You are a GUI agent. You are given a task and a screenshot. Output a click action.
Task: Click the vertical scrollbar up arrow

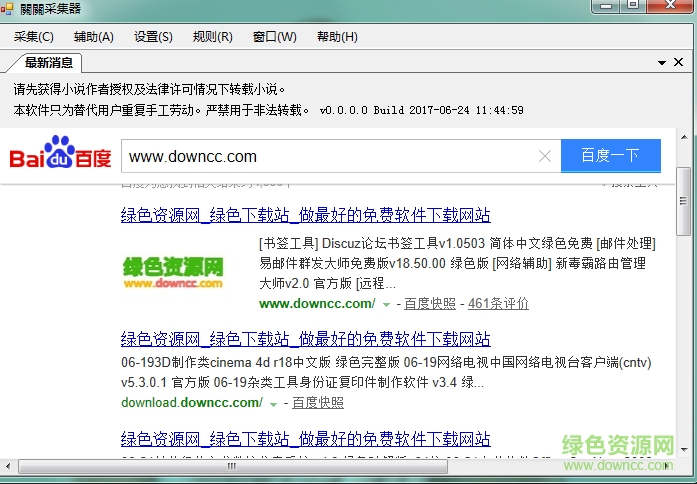pos(684,137)
